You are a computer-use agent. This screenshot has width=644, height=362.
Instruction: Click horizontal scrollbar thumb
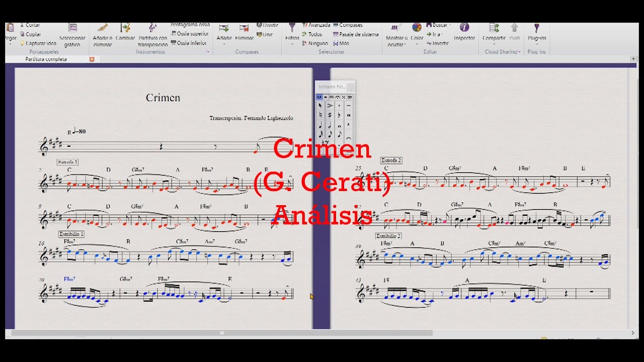[x=222, y=333]
